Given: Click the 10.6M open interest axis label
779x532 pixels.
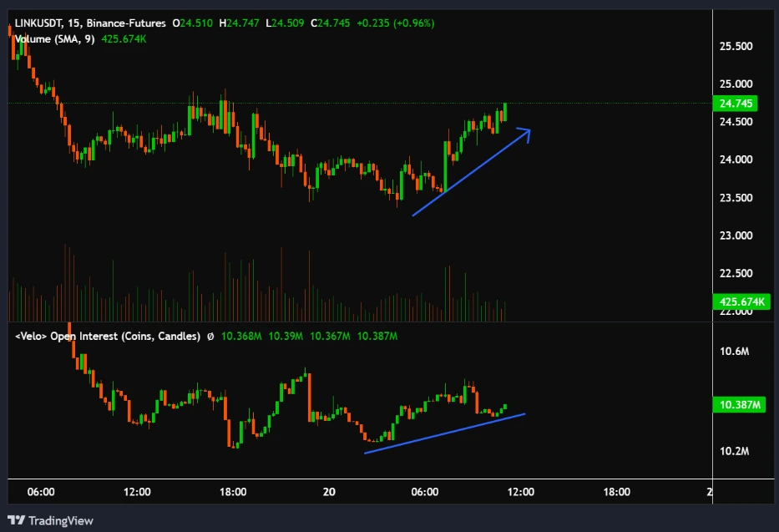Looking at the screenshot, I should (734, 352).
